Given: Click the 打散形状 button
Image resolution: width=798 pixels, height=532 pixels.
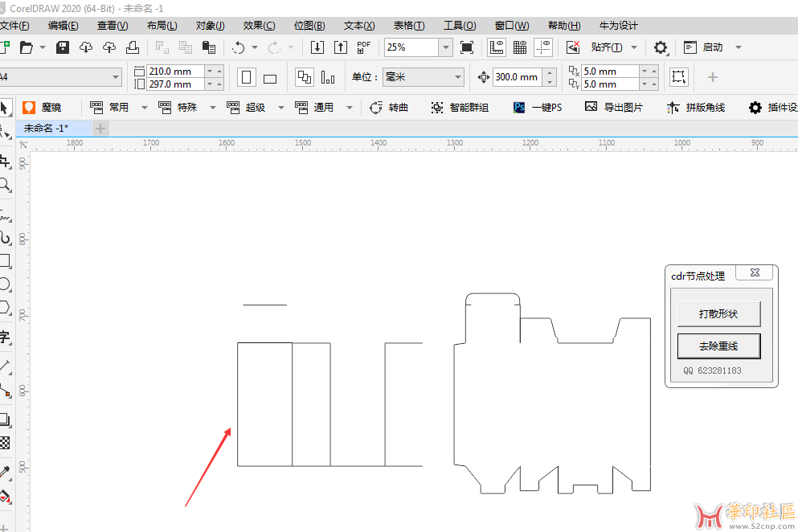Looking at the screenshot, I should coord(718,313).
